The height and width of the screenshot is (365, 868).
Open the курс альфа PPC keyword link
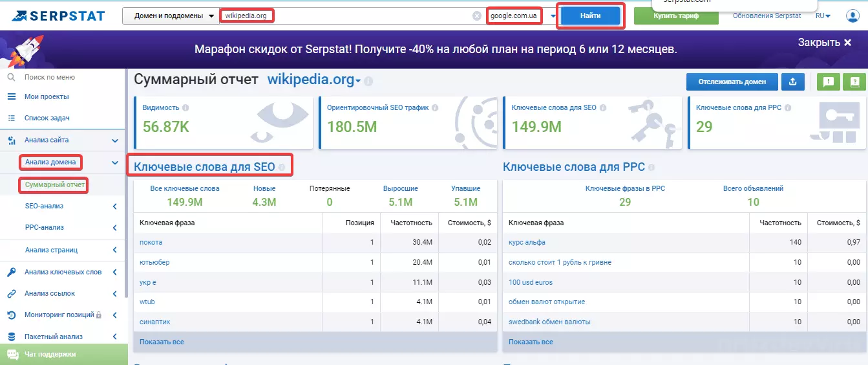tap(527, 243)
